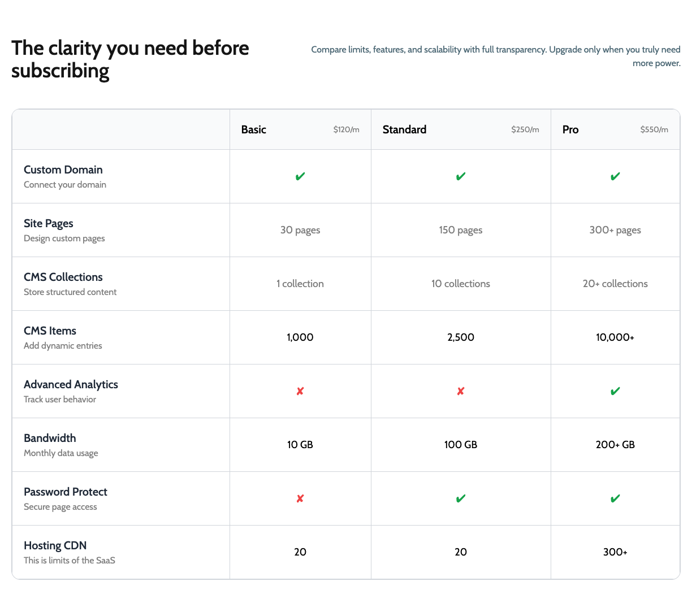The image size is (692, 616).
Task: Click Password Protect red cross for Basic
Action: tap(300, 498)
